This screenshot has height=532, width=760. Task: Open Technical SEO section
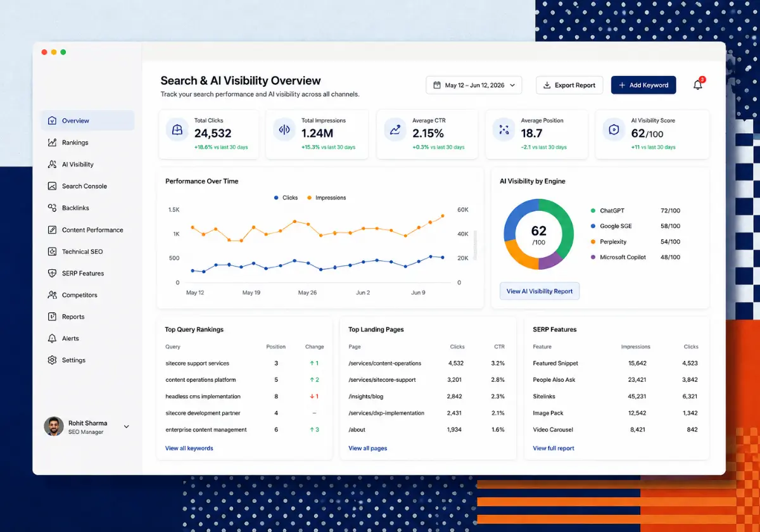click(x=87, y=251)
